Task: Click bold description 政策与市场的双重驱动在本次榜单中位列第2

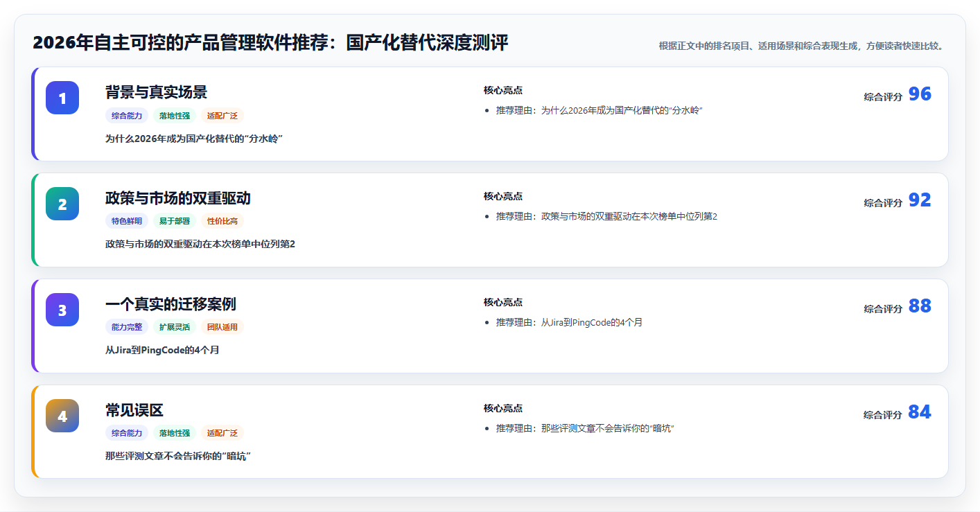Action: [x=200, y=244]
